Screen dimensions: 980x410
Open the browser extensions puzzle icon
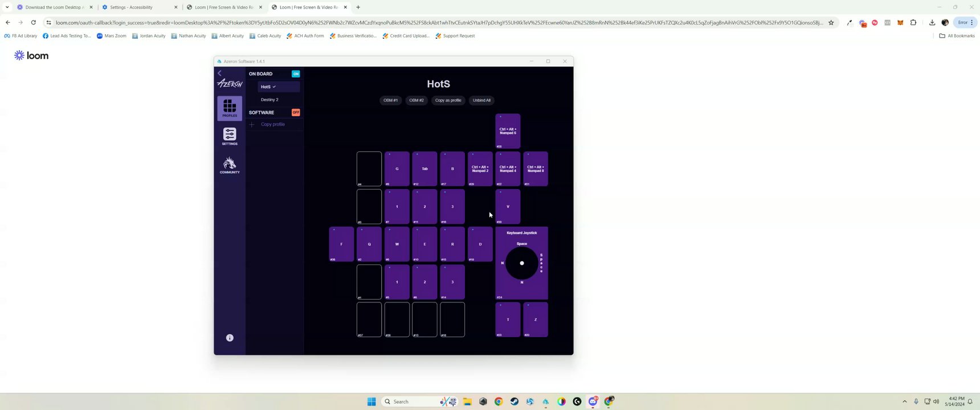913,23
